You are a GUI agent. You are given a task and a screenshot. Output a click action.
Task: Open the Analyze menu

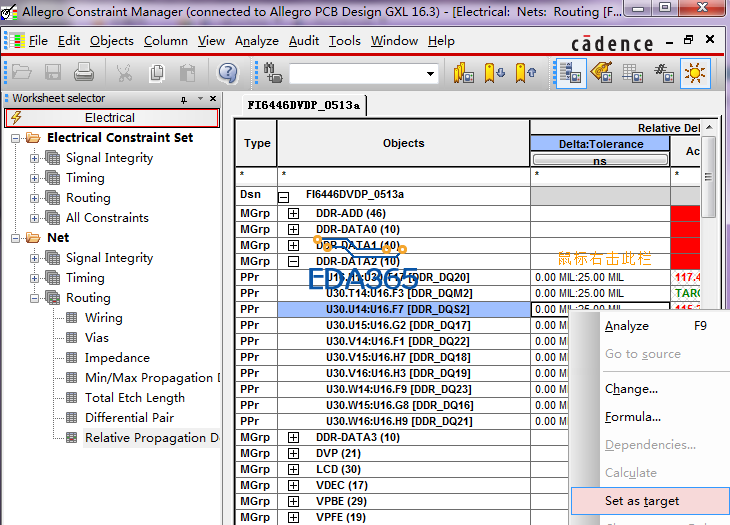pos(257,41)
